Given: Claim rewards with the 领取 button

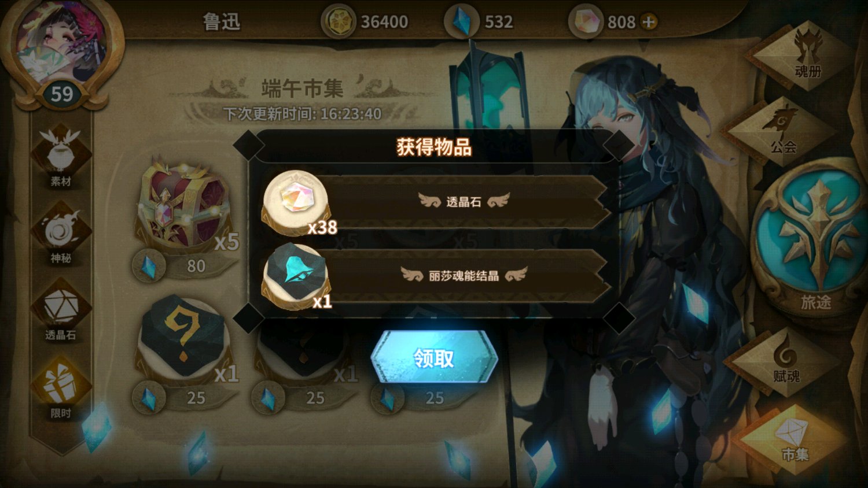Looking at the screenshot, I should tap(434, 357).
